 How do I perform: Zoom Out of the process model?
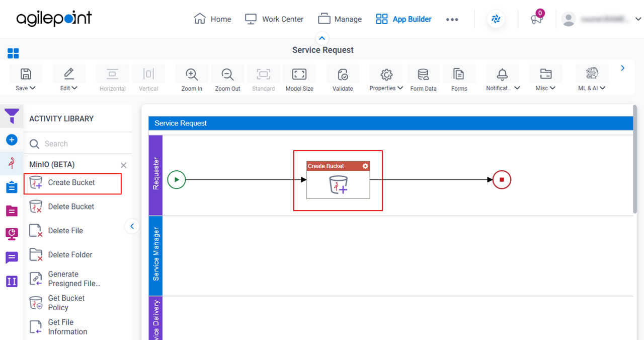pos(228,74)
